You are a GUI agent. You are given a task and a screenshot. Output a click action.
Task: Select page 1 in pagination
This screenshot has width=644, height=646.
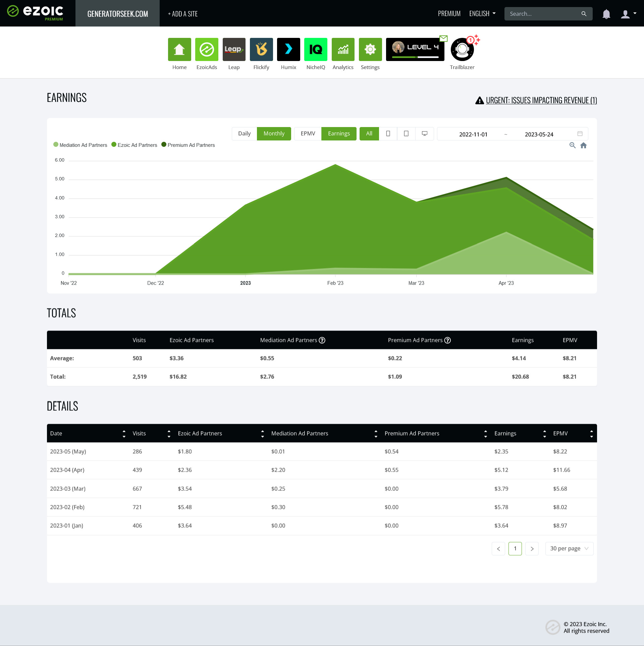coord(515,548)
